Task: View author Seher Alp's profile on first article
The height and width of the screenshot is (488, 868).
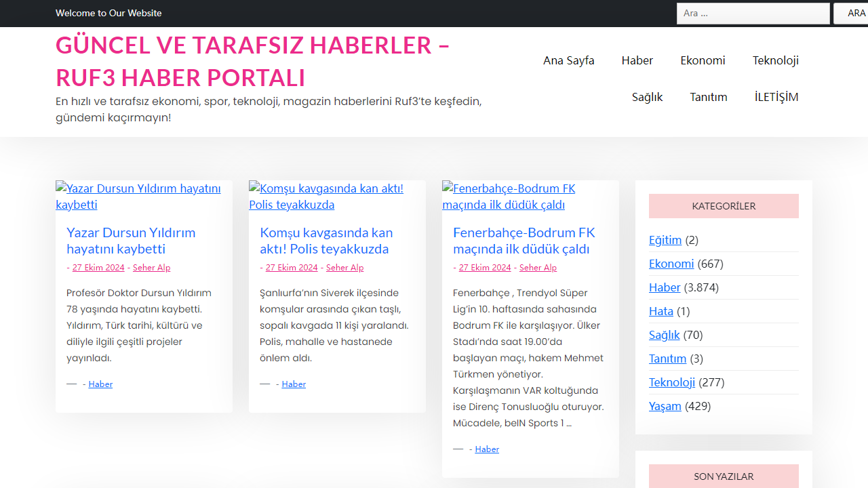Action: tap(151, 267)
